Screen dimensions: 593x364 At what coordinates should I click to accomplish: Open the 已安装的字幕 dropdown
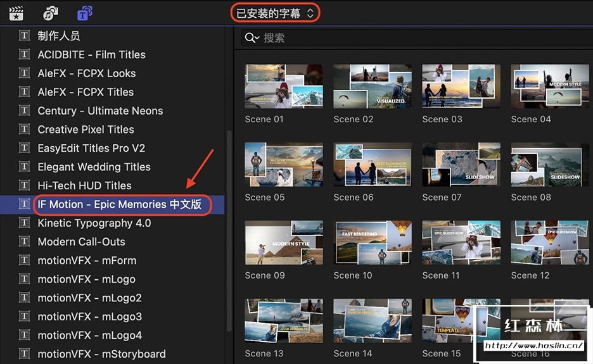[275, 13]
